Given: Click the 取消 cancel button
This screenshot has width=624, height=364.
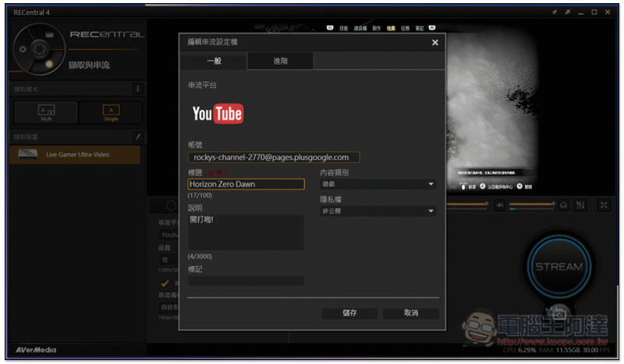Looking at the screenshot, I should pyautogui.click(x=411, y=313).
